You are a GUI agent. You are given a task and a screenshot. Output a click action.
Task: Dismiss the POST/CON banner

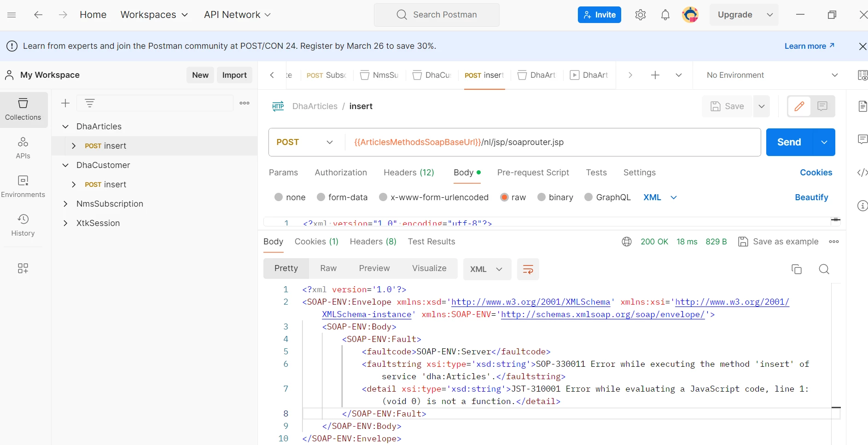(x=863, y=46)
